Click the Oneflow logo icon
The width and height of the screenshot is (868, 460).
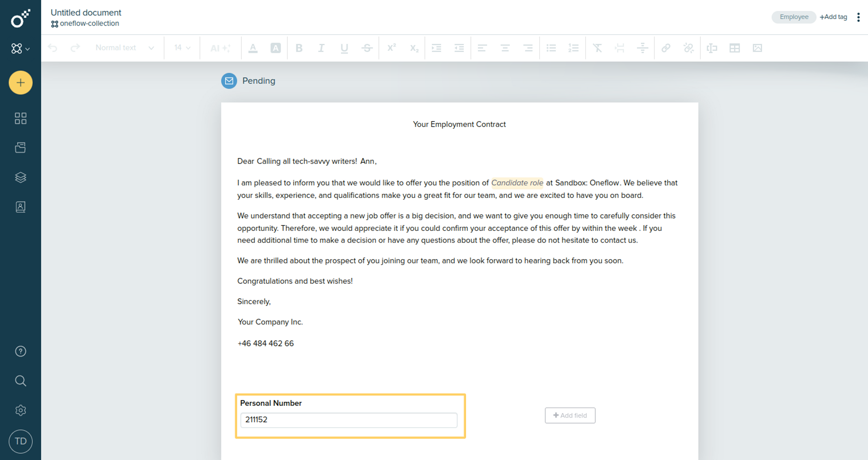tap(20, 18)
